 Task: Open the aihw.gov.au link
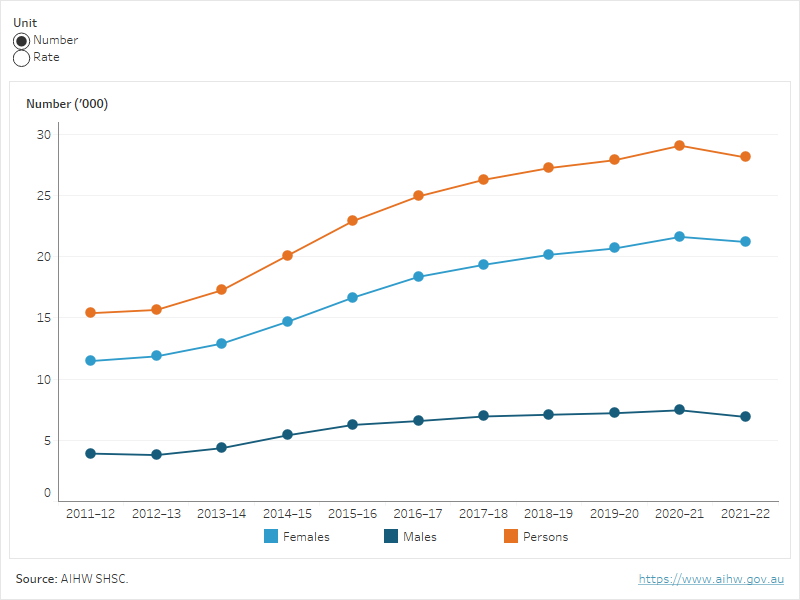(x=712, y=579)
